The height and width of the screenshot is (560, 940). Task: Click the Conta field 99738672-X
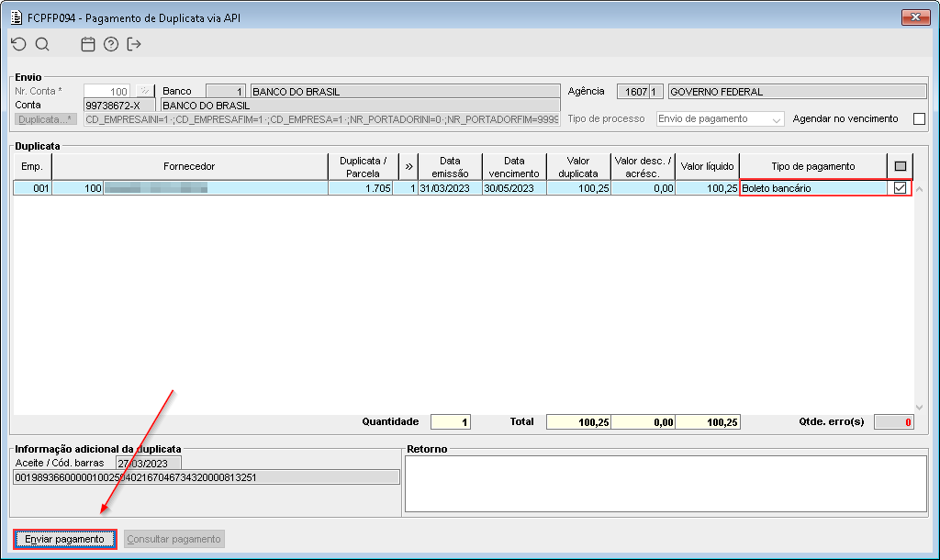click(119, 106)
